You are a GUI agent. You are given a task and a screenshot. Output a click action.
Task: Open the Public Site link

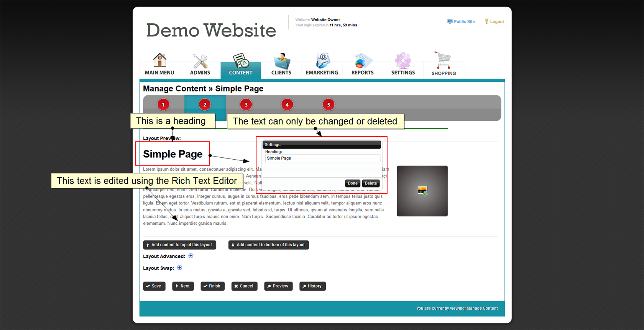461,22
